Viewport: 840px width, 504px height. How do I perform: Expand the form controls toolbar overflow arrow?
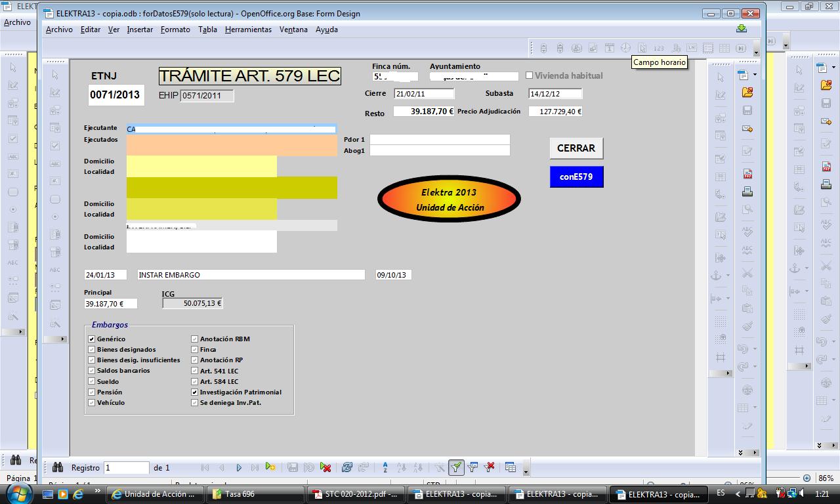[x=756, y=52]
